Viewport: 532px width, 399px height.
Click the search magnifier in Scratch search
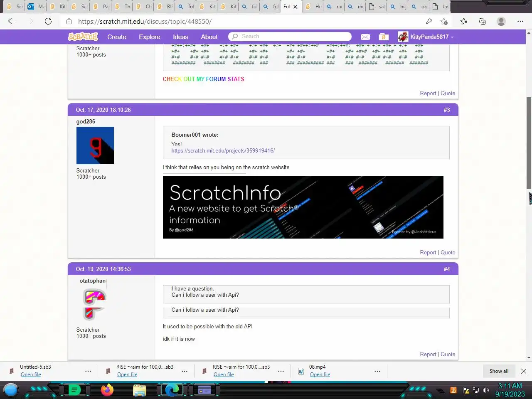[x=235, y=37]
